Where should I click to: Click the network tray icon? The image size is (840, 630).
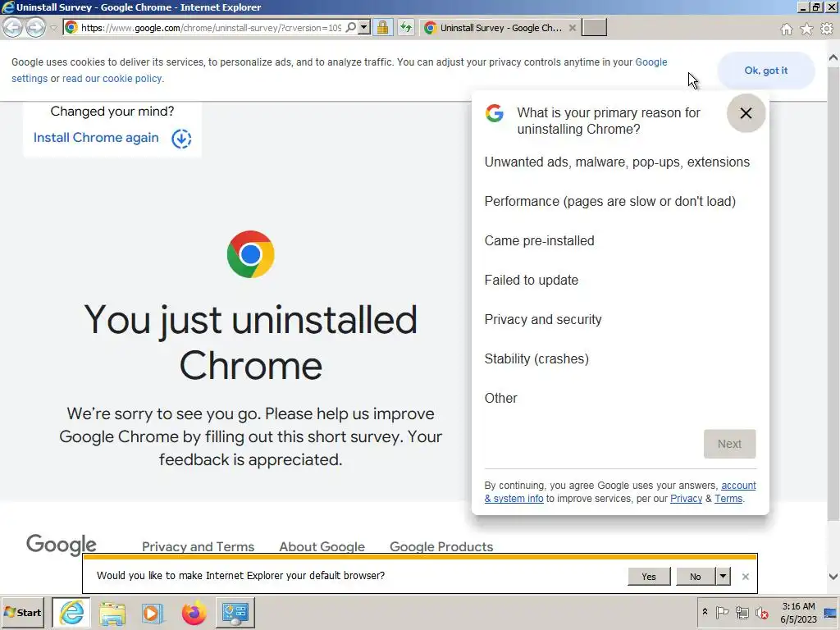(742, 612)
